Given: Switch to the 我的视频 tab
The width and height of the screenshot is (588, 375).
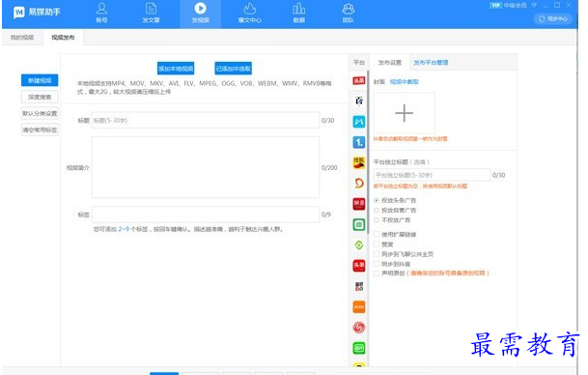Looking at the screenshot, I should [x=22, y=38].
